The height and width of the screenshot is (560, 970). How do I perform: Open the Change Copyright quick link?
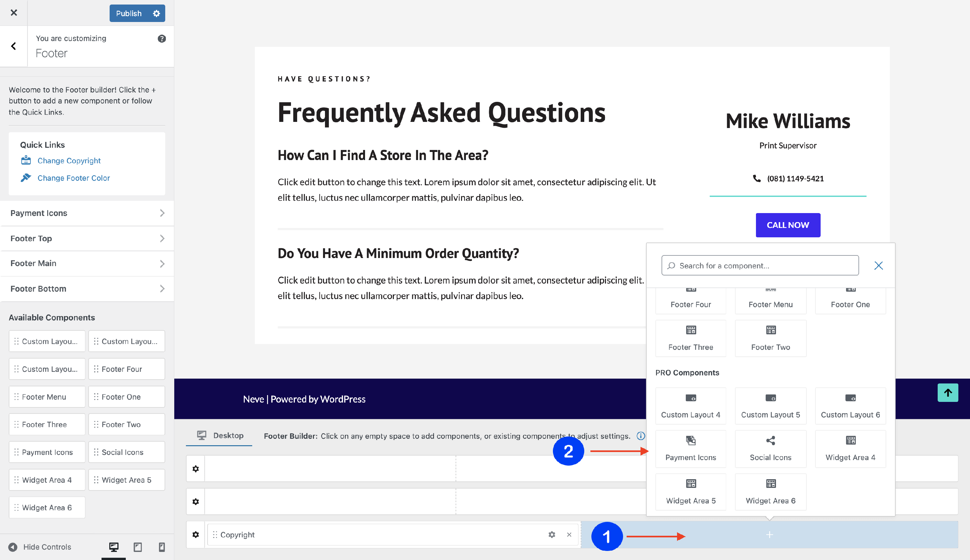click(69, 161)
